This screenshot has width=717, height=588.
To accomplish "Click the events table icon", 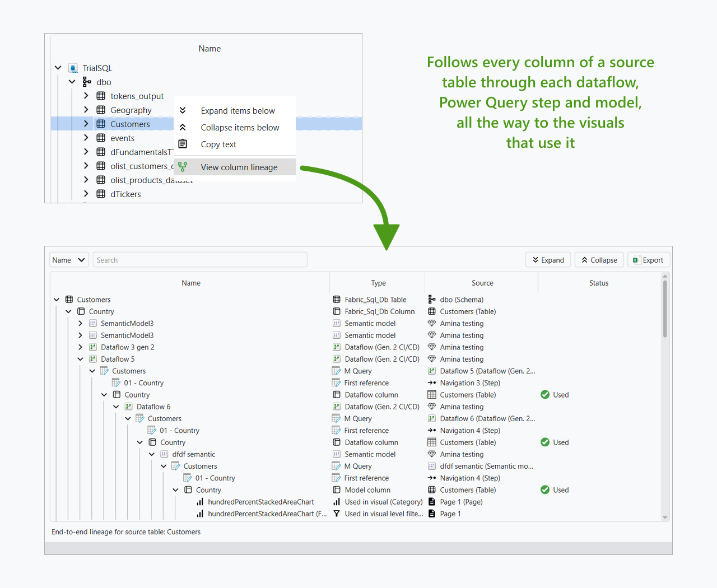I will click(x=101, y=138).
